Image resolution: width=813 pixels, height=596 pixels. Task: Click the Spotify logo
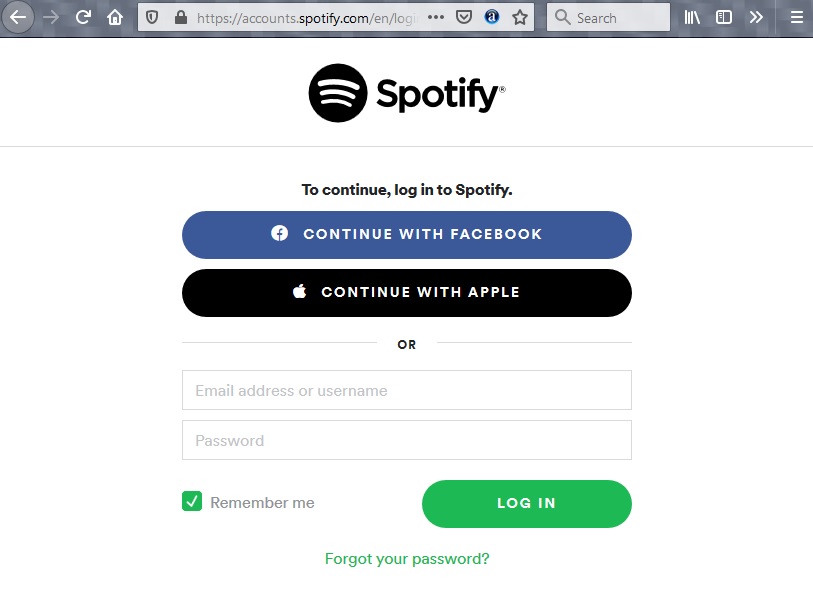point(407,93)
